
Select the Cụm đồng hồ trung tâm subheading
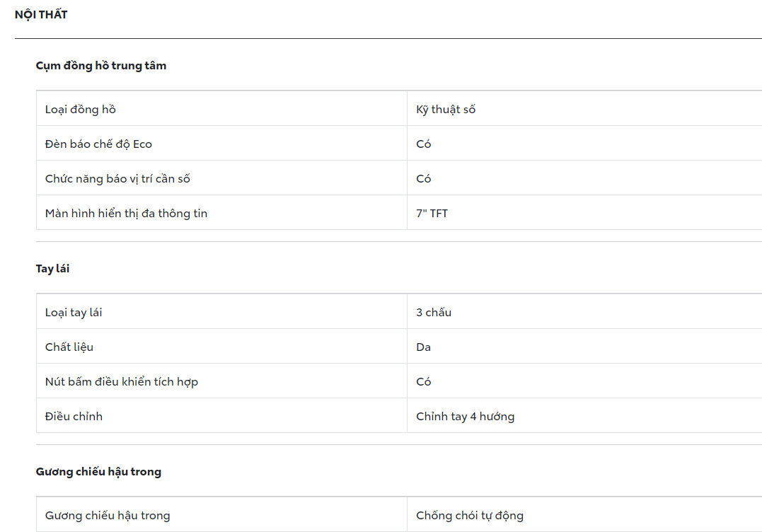[x=101, y=66]
